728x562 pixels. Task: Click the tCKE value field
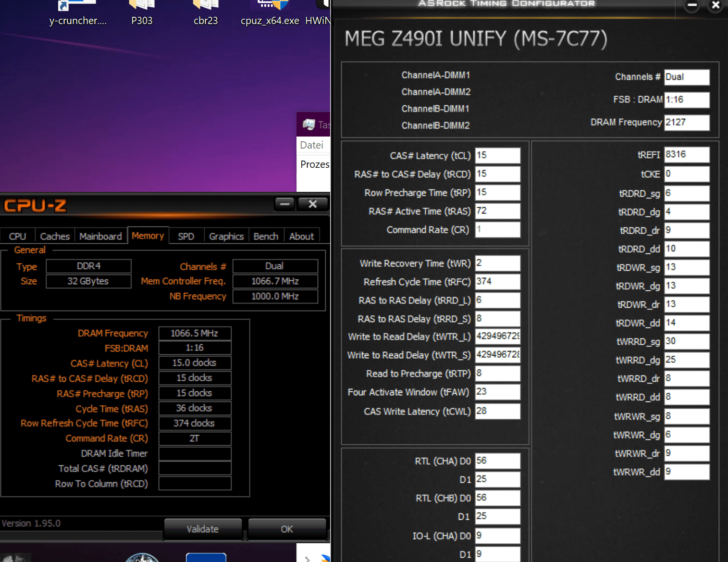687,174
